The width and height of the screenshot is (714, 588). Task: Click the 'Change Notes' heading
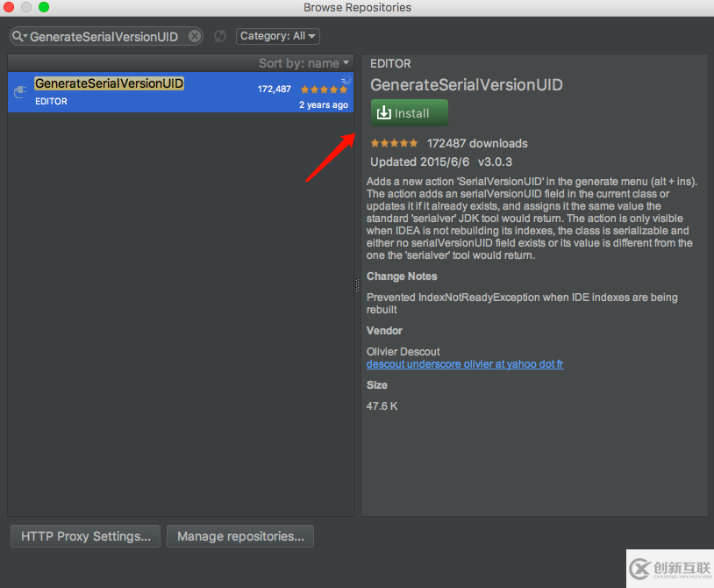click(x=402, y=276)
